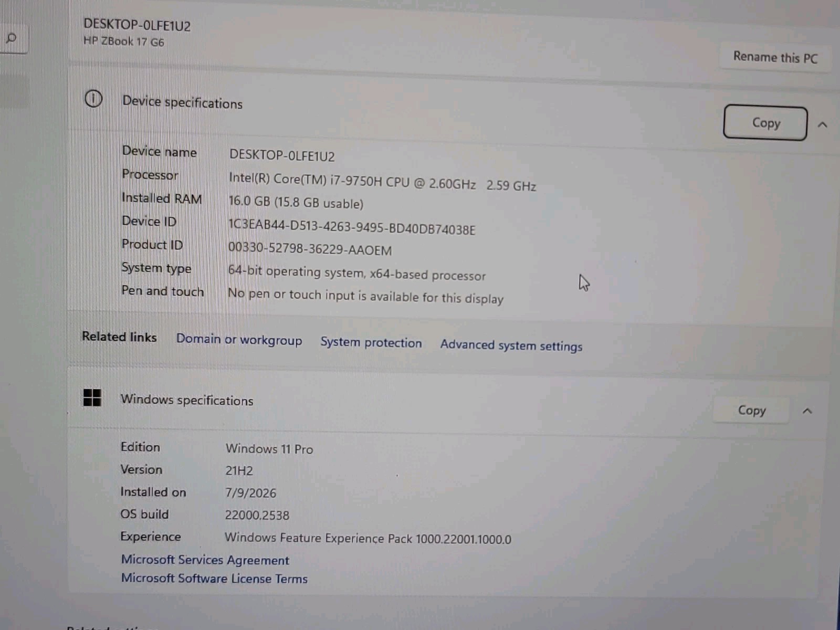Click the Related links label

pos(119,337)
